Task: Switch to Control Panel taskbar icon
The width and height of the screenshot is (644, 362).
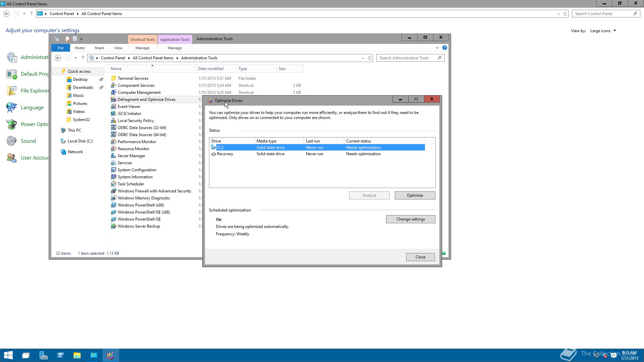Action: [x=94, y=355]
